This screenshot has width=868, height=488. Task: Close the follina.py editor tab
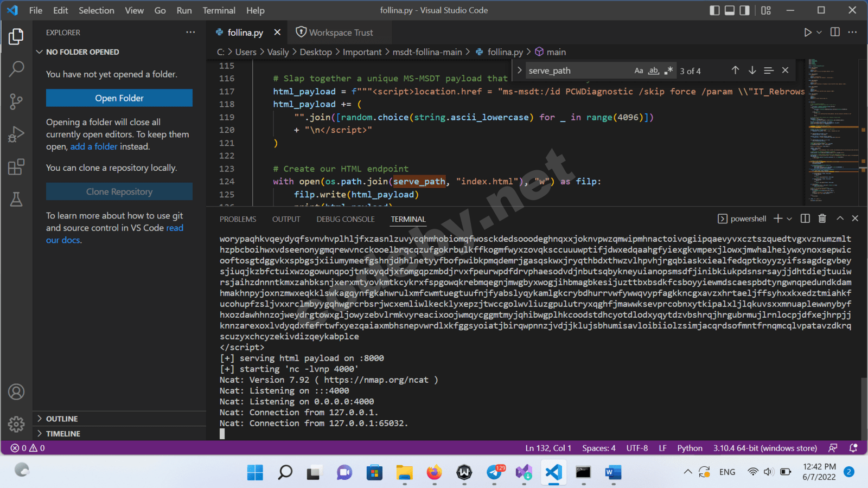[277, 33]
